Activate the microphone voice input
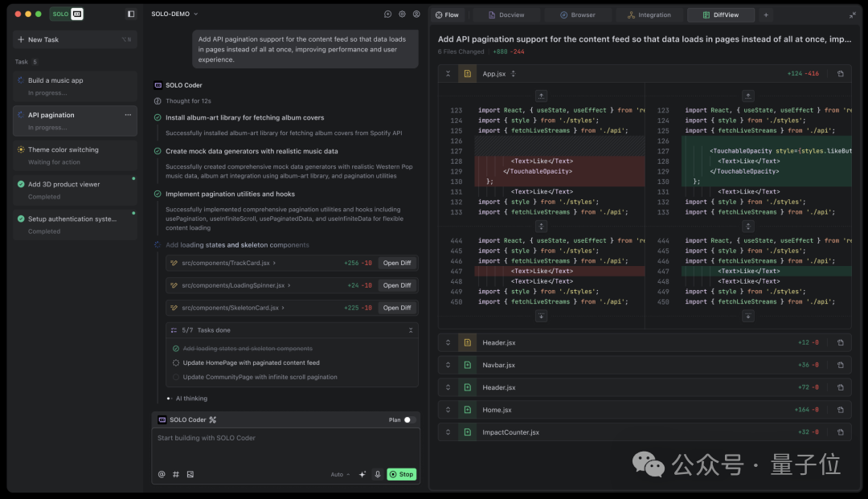Screen dimensions: 868x499 tap(378, 474)
